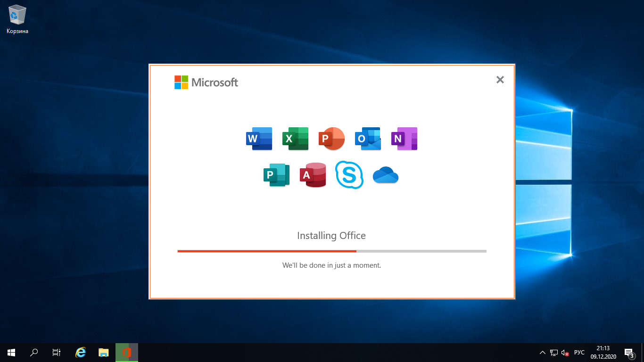Click the OneNote icon in installer
644x362 pixels.
(404, 139)
